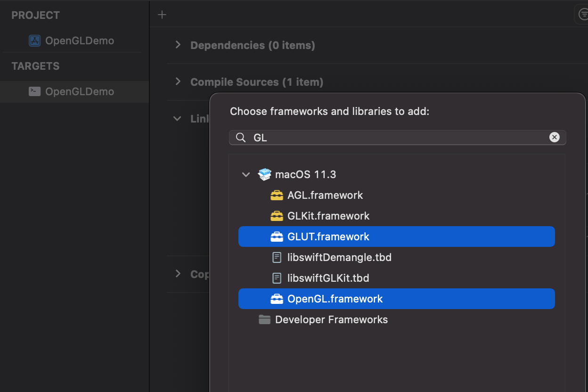Select OpenGL.framework in the list

point(335,299)
